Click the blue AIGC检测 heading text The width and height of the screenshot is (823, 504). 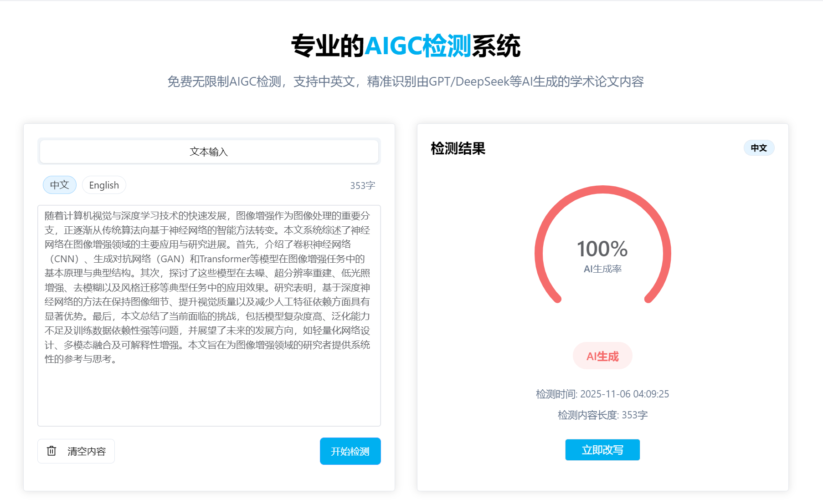pyautogui.click(x=418, y=46)
